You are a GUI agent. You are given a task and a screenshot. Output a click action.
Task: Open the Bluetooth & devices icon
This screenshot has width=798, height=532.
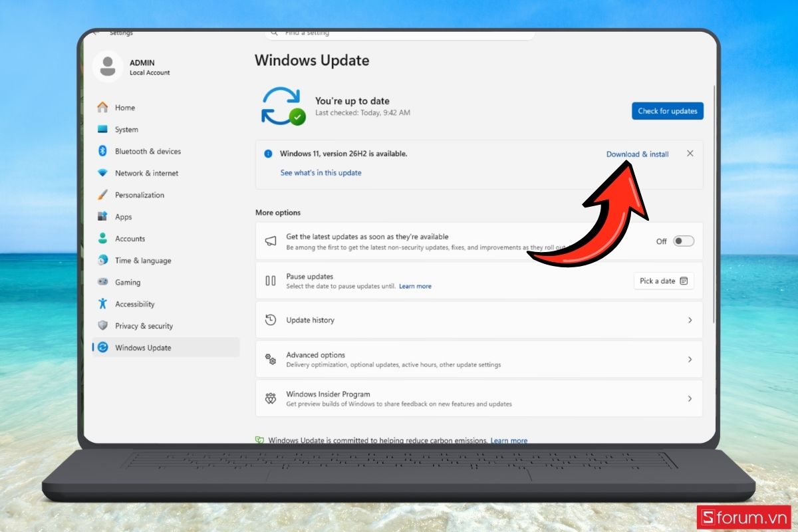pyautogui.click(x=102, y=152)
